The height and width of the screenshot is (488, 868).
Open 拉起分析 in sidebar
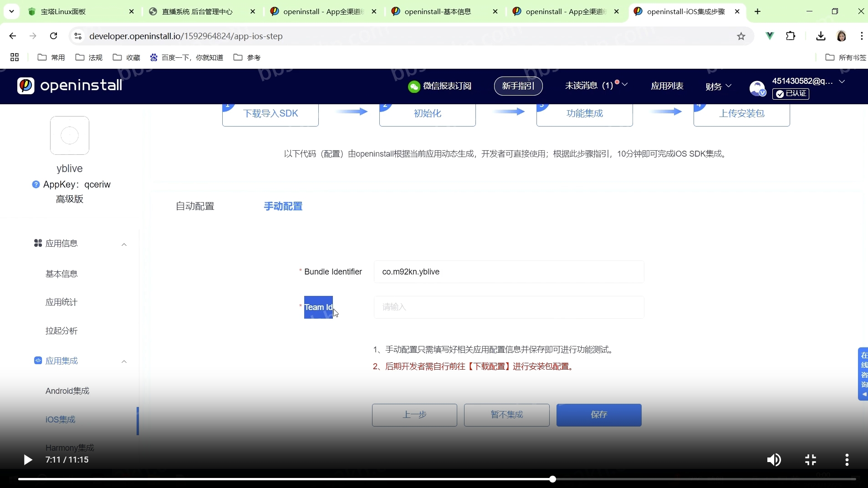(61, 331)
